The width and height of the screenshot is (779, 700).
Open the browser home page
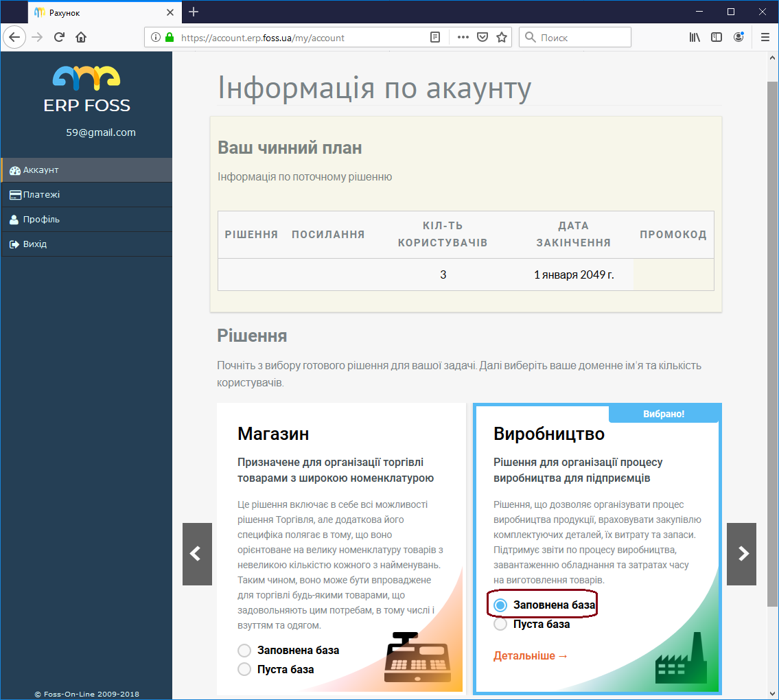pyautogui.click(x=81, y=37)
